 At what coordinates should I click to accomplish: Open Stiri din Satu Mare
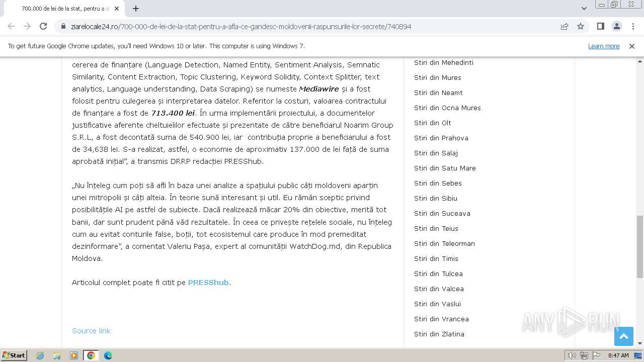(x=445, y=168)
